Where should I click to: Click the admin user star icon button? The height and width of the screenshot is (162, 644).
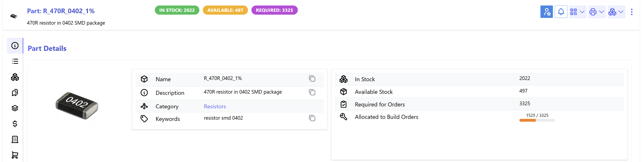tap(546, 12)
